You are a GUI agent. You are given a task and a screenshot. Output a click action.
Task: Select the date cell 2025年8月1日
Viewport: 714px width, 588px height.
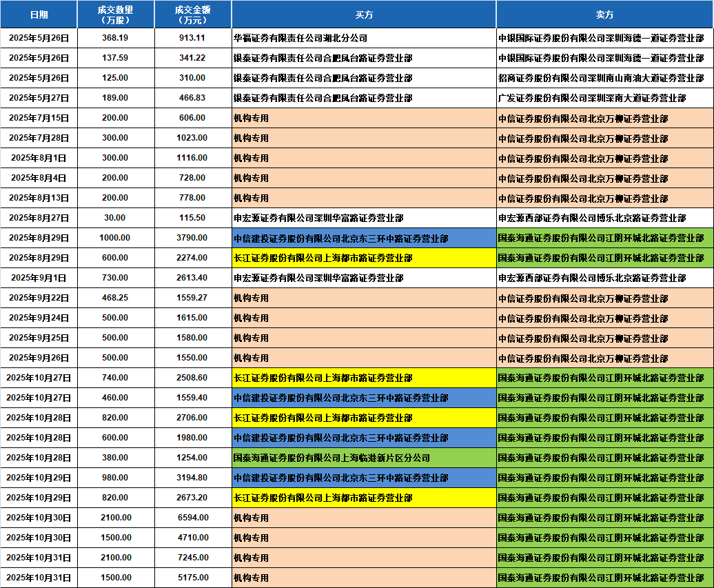(39, 158)
